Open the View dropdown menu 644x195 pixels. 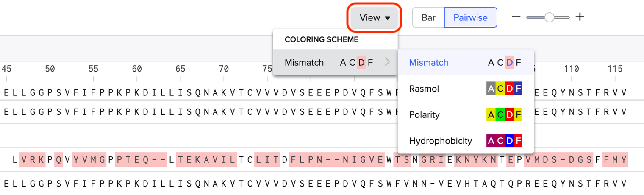pos(374,17)
